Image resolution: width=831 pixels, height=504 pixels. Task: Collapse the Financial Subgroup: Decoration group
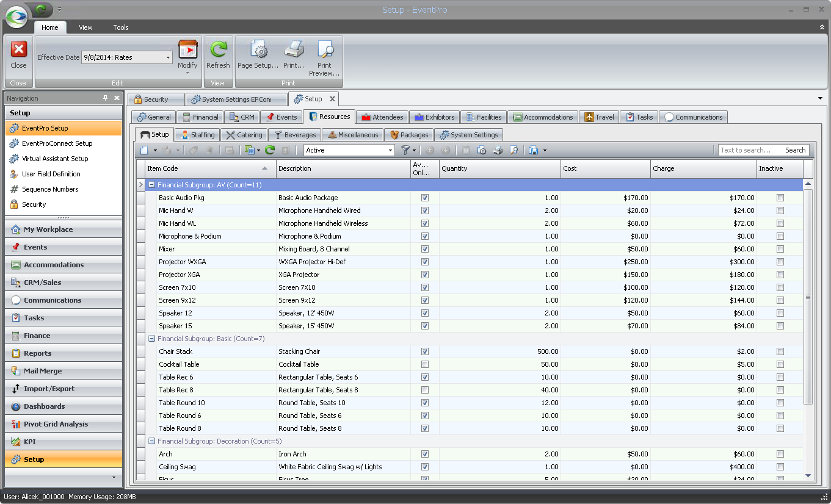pos(151,441)
